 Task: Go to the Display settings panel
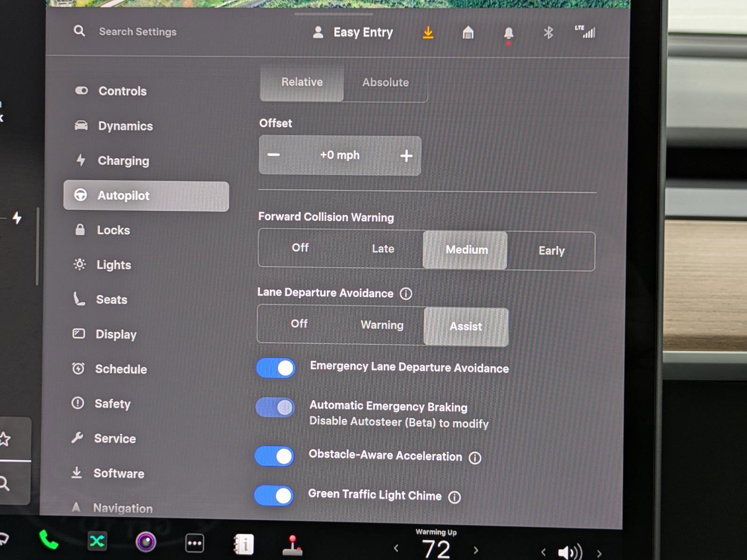tap(116, 334)
